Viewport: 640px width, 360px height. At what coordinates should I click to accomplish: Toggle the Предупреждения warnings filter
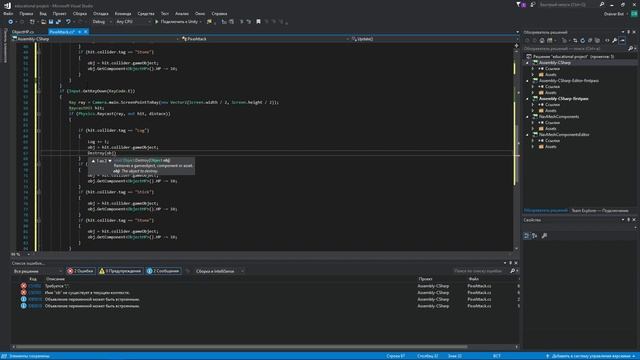point(120,271)
